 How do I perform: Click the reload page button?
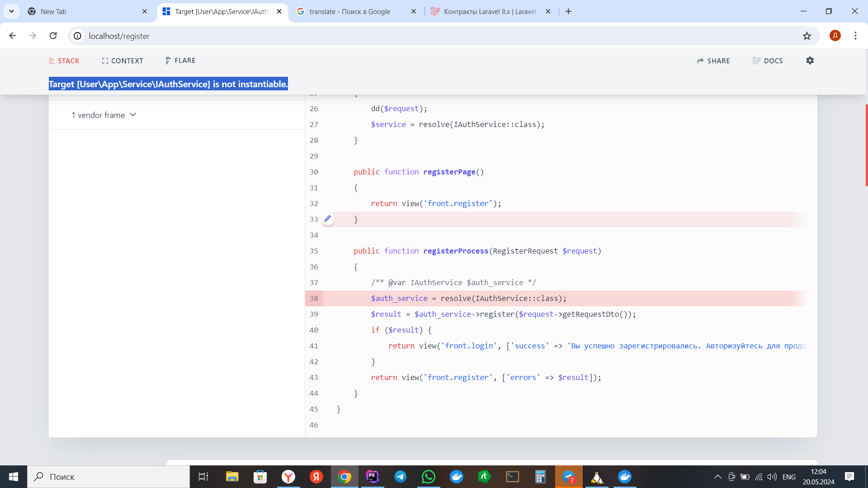(54, 36)
